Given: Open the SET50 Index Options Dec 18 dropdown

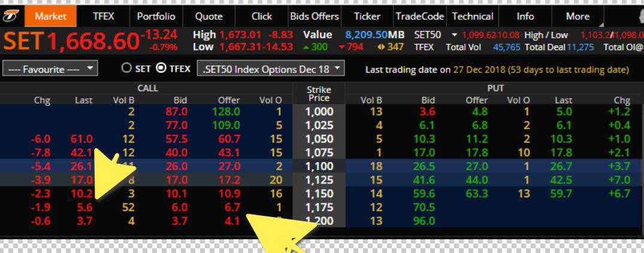Looking at the screenshot, I should pyautogui.click(x=271, y=68).
